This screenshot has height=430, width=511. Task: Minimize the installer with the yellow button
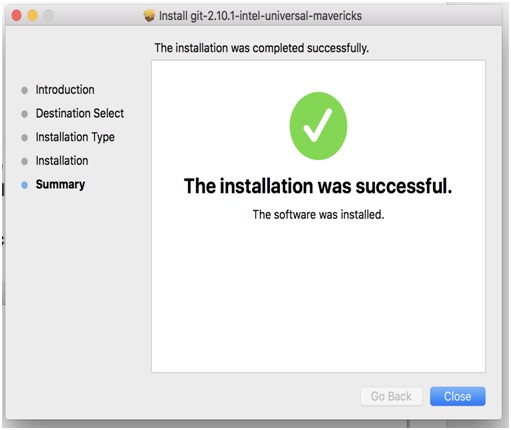(32, 15)
